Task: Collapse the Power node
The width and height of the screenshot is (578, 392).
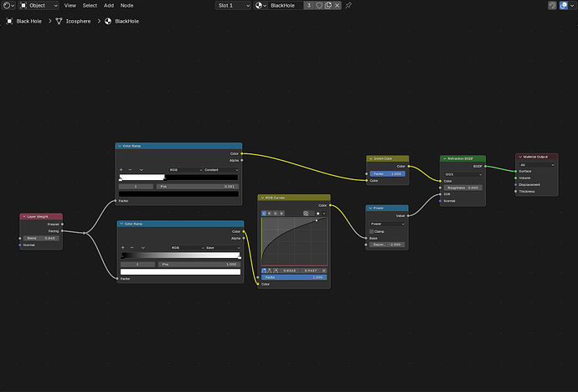Action: tap(370, 209)
